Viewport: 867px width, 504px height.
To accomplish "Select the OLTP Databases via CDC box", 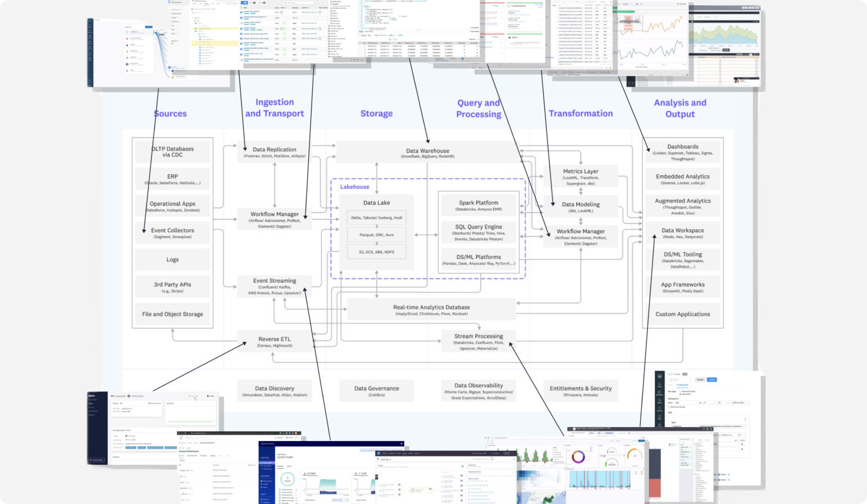I will coord(172,152).
